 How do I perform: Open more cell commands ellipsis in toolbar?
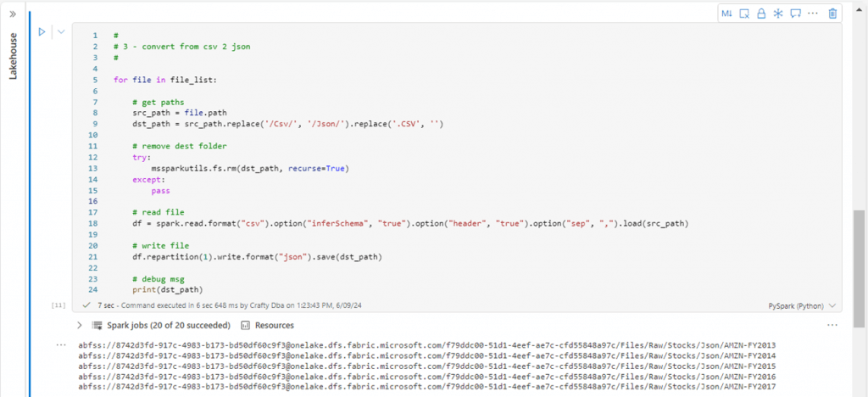(x=814, y=14)
